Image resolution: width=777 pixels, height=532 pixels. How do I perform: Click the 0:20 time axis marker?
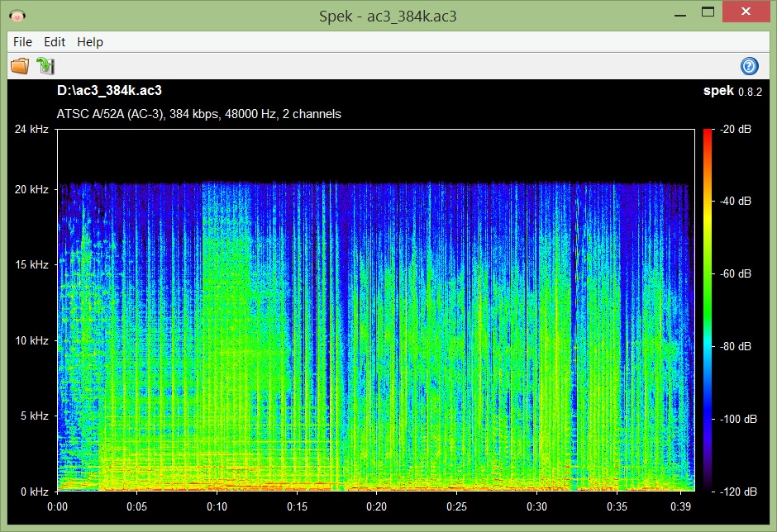[377, 506]
